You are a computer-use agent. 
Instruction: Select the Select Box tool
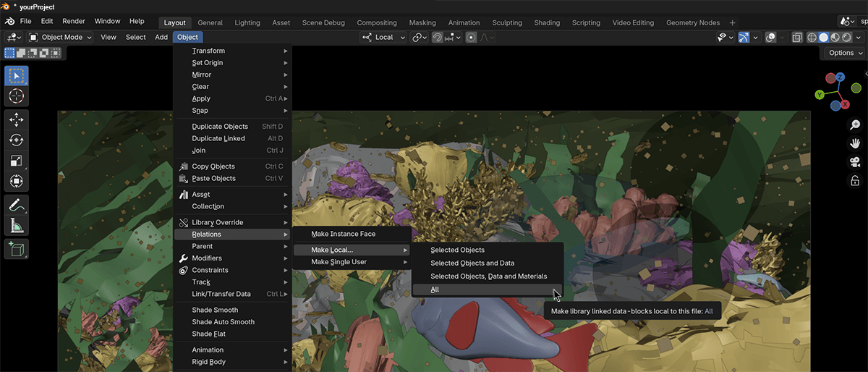tap(17, 75)
